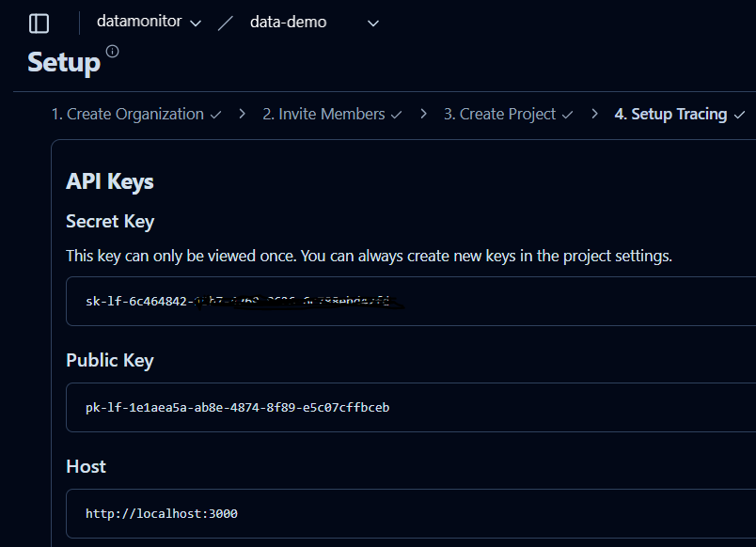The width and height of the screenshot is (756, 547).
Task: Click the data-demo dropdown chevron arrow
Action: click(372, 23)
